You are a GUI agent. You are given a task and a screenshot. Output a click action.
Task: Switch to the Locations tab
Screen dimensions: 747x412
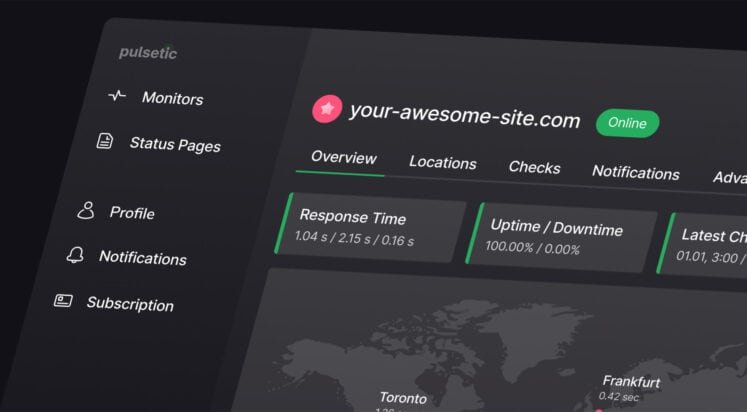(443, 162)
